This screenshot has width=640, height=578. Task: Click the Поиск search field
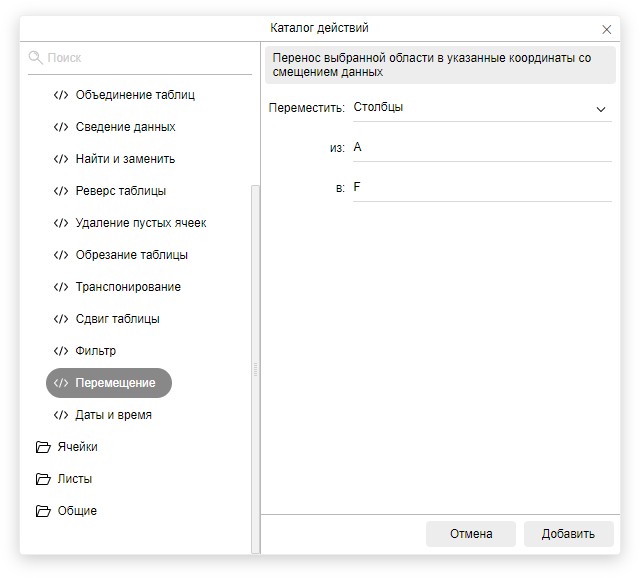[x=145, y=58]
